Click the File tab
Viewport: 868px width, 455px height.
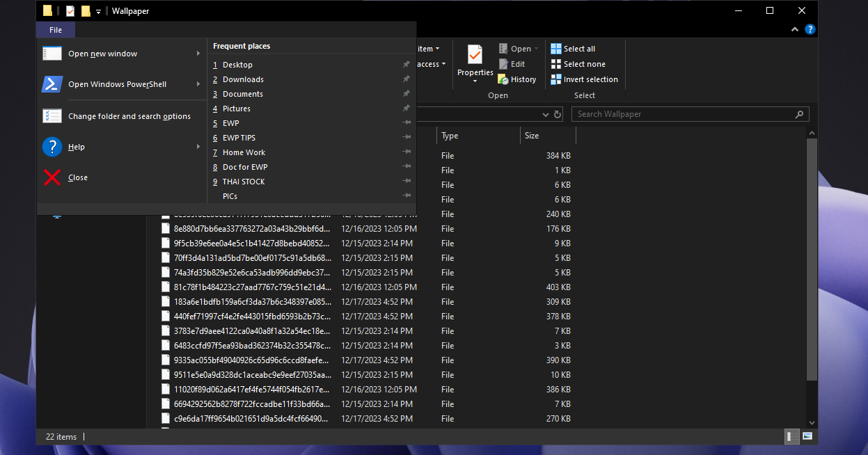click(56, 30)
